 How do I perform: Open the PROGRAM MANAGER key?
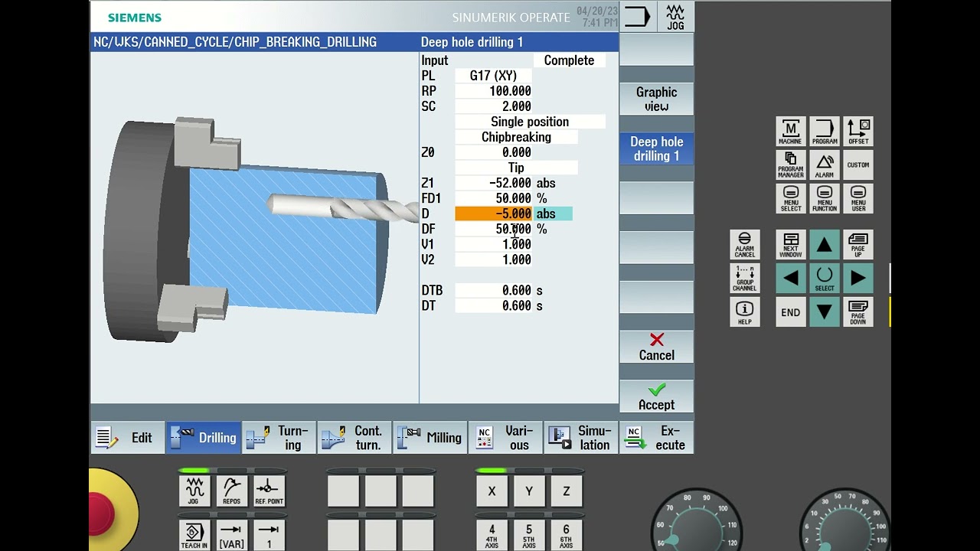pyautogui.click(x=791, y=165)
